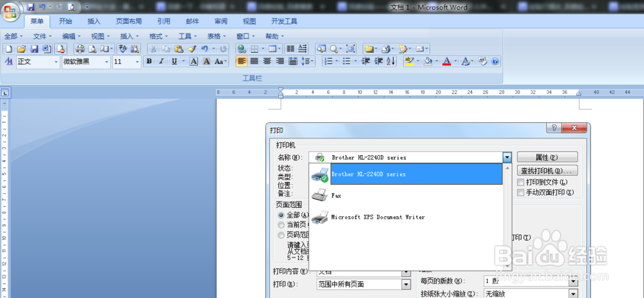Viewport: 644px width, 298px height.
Task: Click the Save floppy icon in toolbar
Action: click(x=34, y=50)
